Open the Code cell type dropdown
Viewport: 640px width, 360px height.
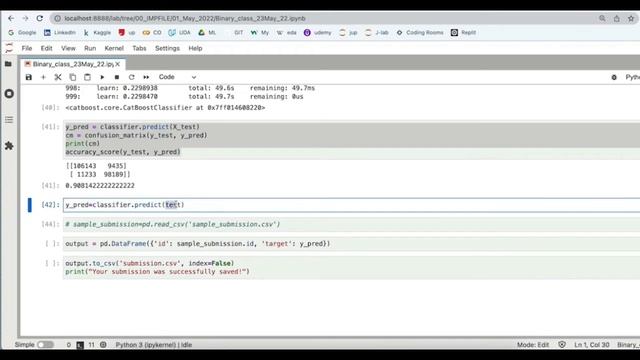(x=178, y=77)
